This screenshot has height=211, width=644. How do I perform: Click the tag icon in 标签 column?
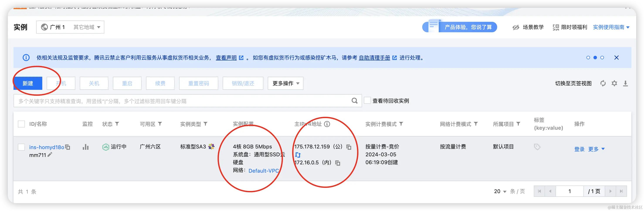pos(537,147)
